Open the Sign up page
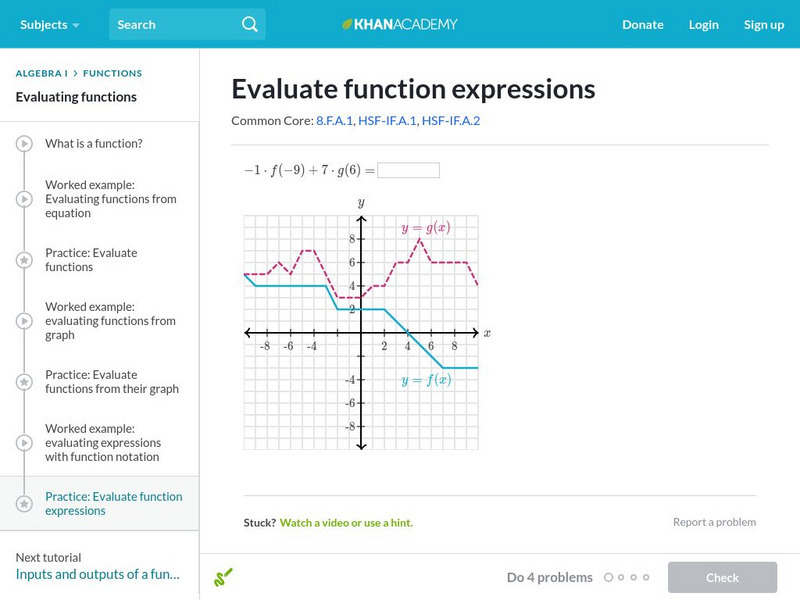The height and width of the screenshot is (600, 800). (x=764, y=24)
